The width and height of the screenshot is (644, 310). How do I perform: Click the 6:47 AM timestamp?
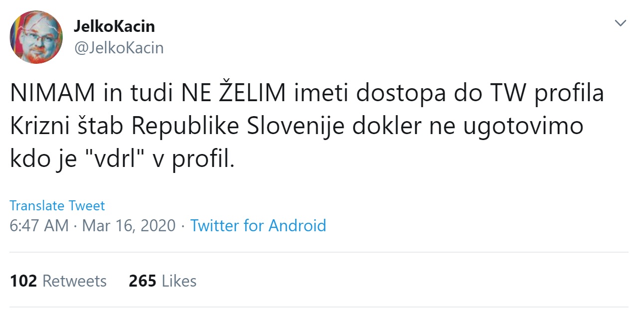pos(39,225)
